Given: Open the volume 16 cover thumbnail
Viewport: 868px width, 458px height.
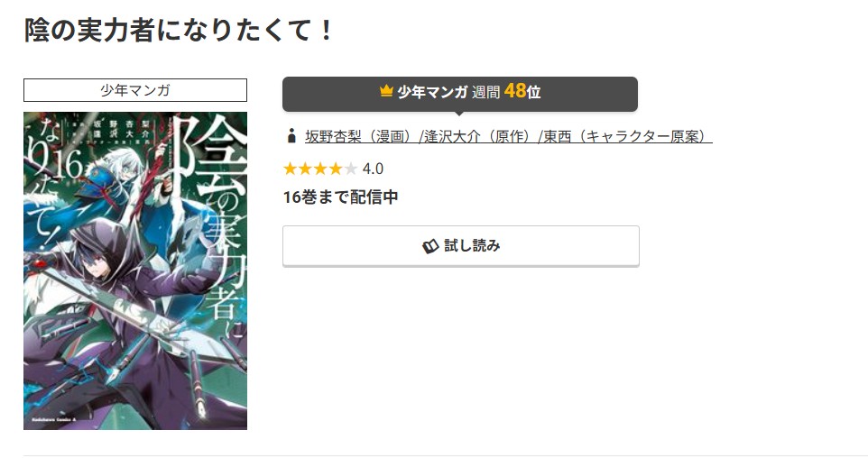Looking at the screenshot, I should (x=135, y=270).
